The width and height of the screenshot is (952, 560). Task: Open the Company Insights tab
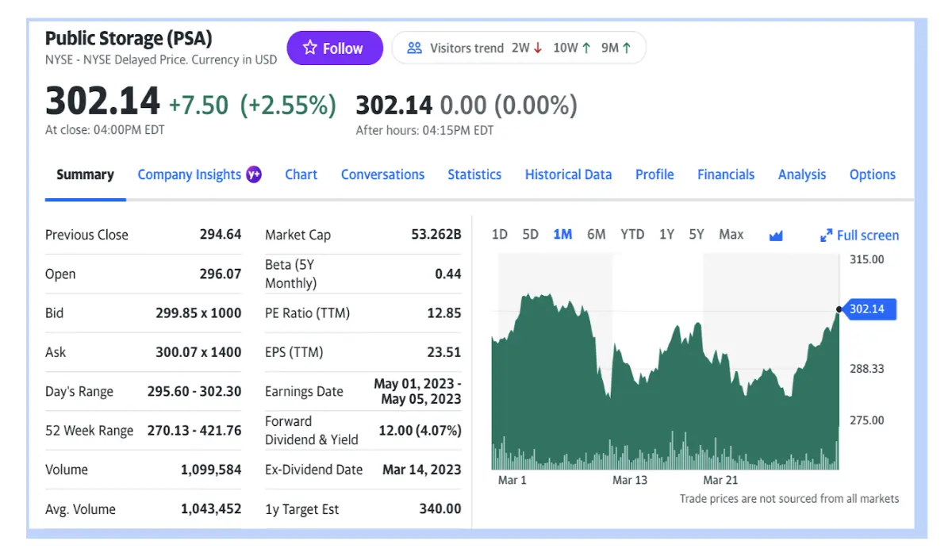(x=189, y=175)
